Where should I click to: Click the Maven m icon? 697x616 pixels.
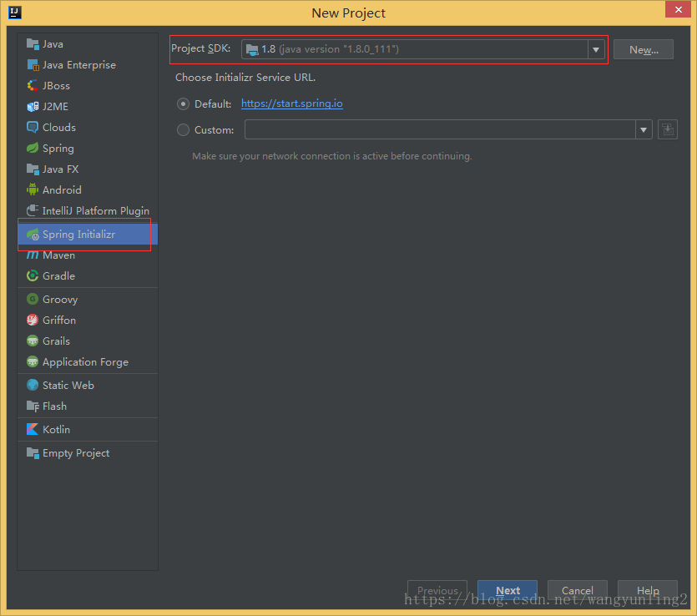(33, 255)
